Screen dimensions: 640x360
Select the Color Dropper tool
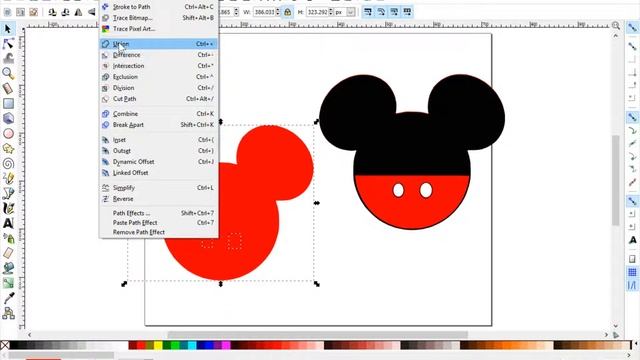coord(8,298)
